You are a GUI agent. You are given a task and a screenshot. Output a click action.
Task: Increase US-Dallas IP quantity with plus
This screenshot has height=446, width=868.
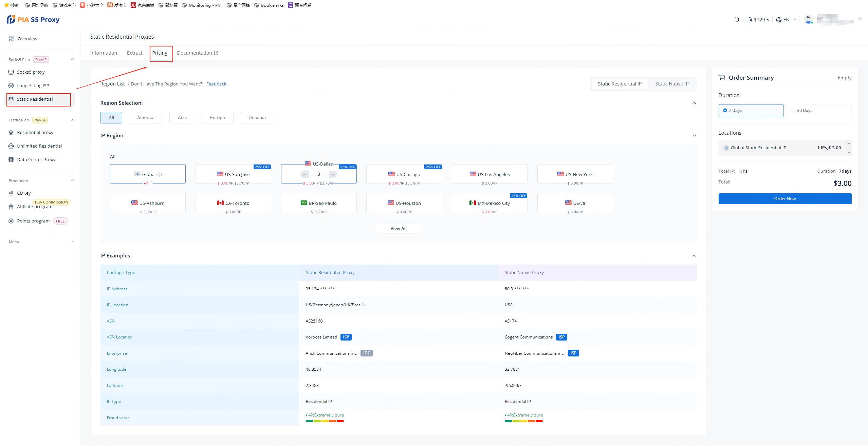(333, 174)
